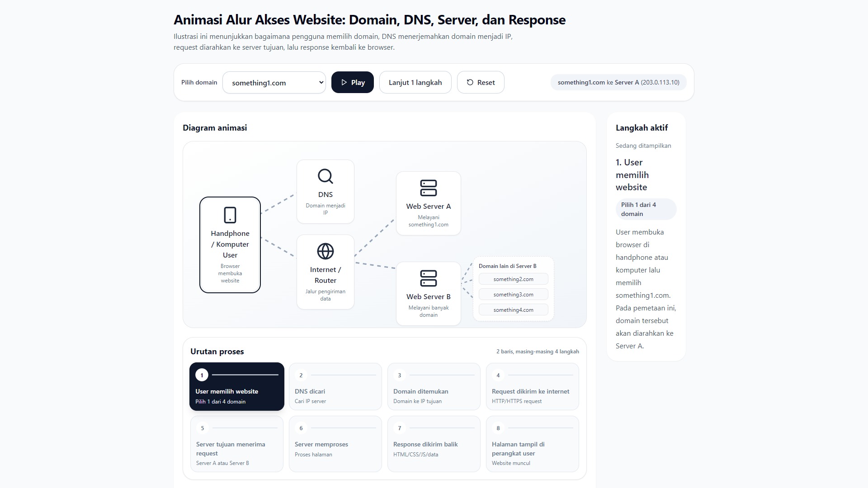868x488 pixels.
Task: Select step 6 Server memproses card
Action: (x=335, y=444)
